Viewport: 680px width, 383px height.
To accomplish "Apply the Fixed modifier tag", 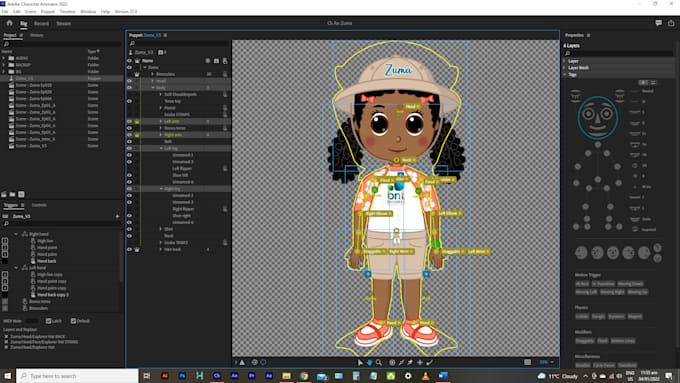I will tap(602, 341).
